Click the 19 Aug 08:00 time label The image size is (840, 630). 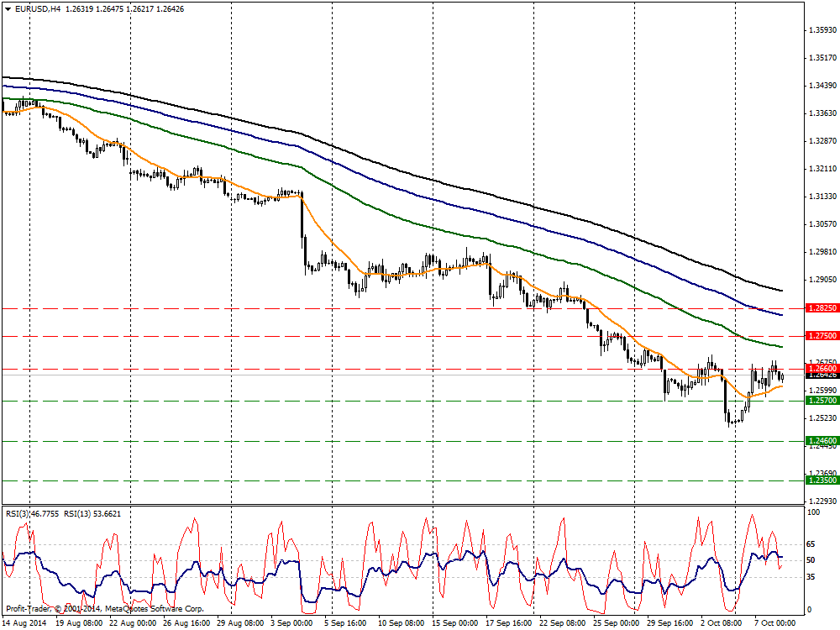point(79,623)
